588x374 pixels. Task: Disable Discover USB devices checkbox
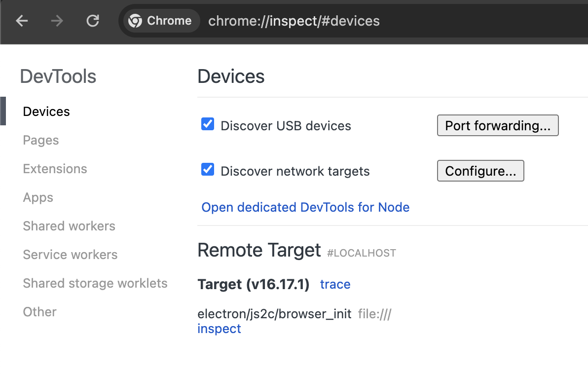[208, 124]
